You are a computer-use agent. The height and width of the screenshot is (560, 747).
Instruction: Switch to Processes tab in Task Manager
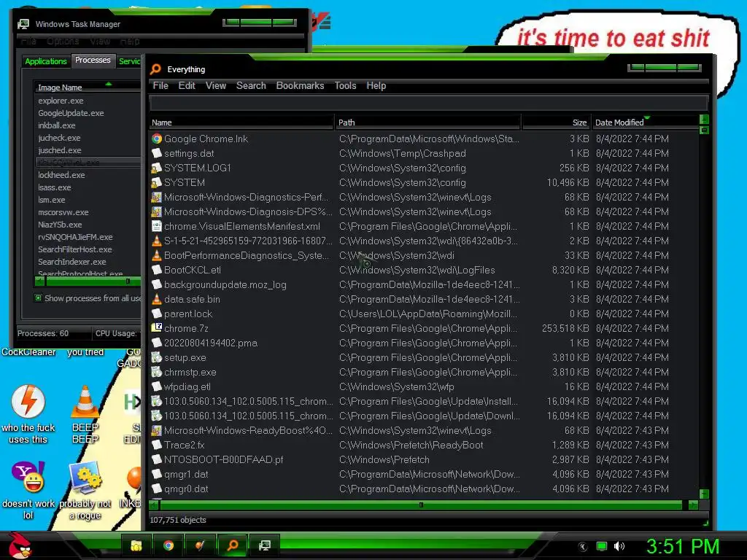click(93, 60)
